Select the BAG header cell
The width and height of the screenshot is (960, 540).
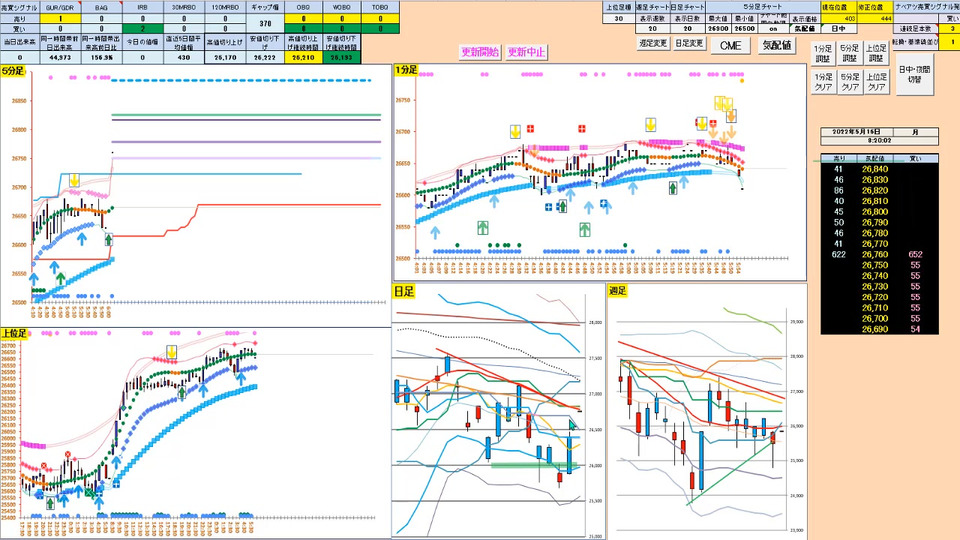[101, 7]
